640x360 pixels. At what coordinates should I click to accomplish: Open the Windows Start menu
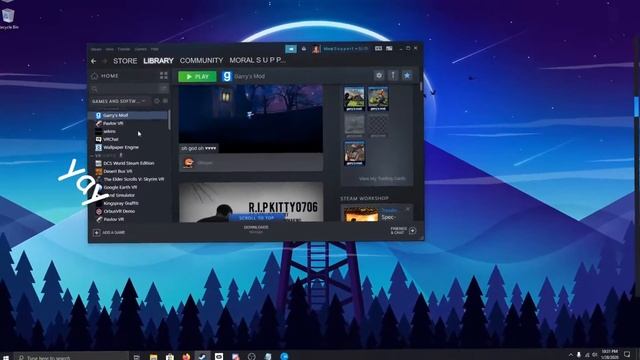6,357
